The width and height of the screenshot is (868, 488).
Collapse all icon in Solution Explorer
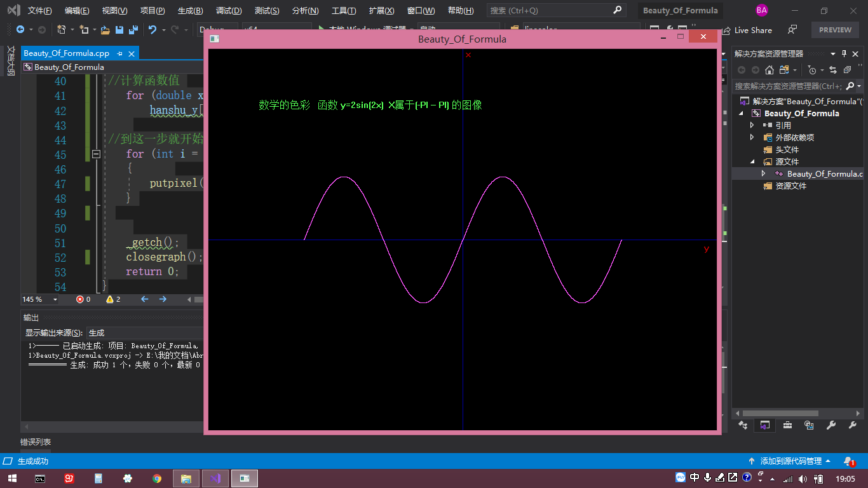pyautogui.click(x=847, y=70)
